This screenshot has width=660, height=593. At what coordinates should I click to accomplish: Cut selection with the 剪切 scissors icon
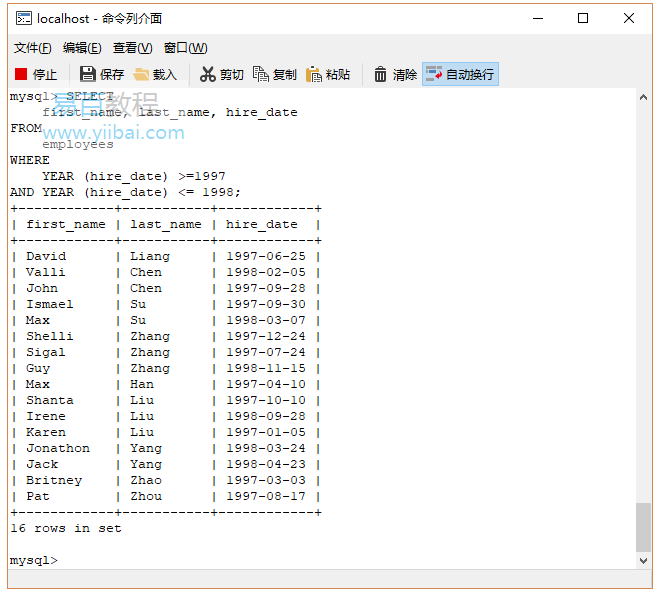pyautogui.click(x=221, y=74)
